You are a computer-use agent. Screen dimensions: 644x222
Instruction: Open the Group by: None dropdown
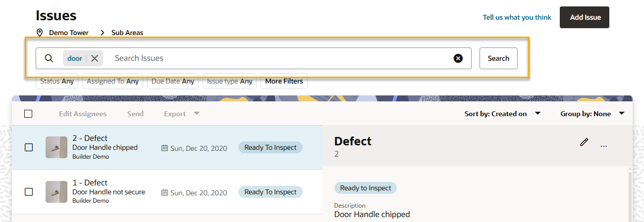592,114
